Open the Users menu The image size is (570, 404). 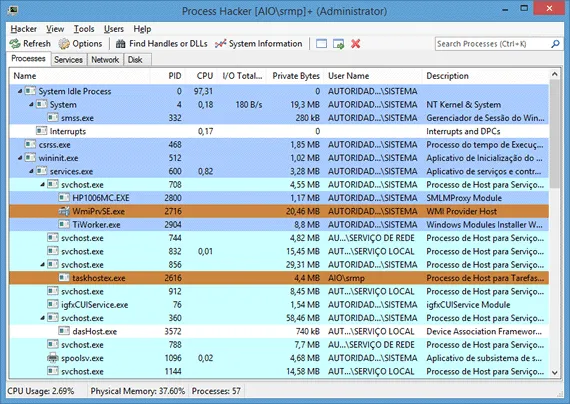pos(114,29)
